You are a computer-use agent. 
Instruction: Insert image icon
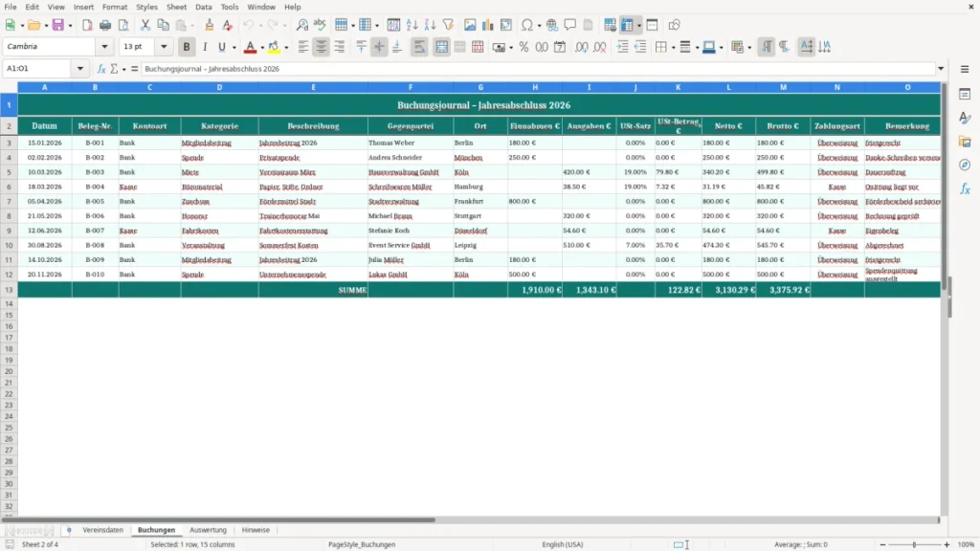point(470,25)
